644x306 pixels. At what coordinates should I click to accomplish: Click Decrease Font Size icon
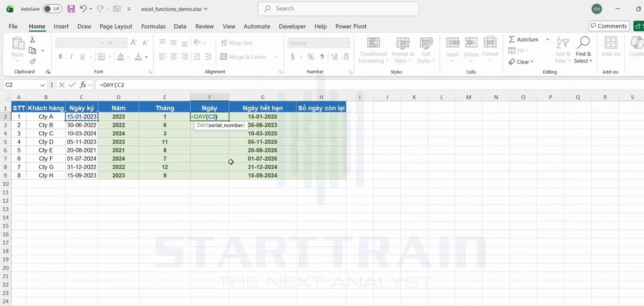[145, 43]
